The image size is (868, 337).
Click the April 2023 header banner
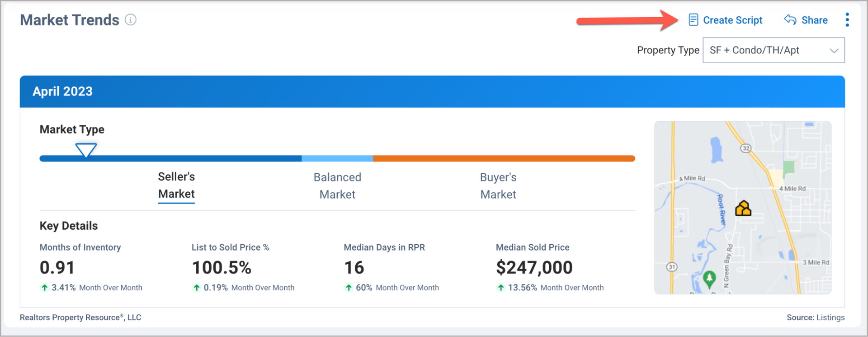click(432, 91)
